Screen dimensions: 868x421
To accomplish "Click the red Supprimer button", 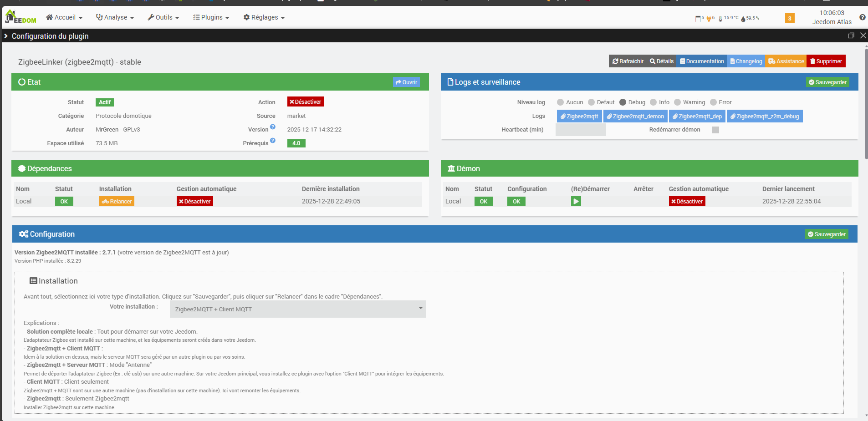I will point(826,61).
